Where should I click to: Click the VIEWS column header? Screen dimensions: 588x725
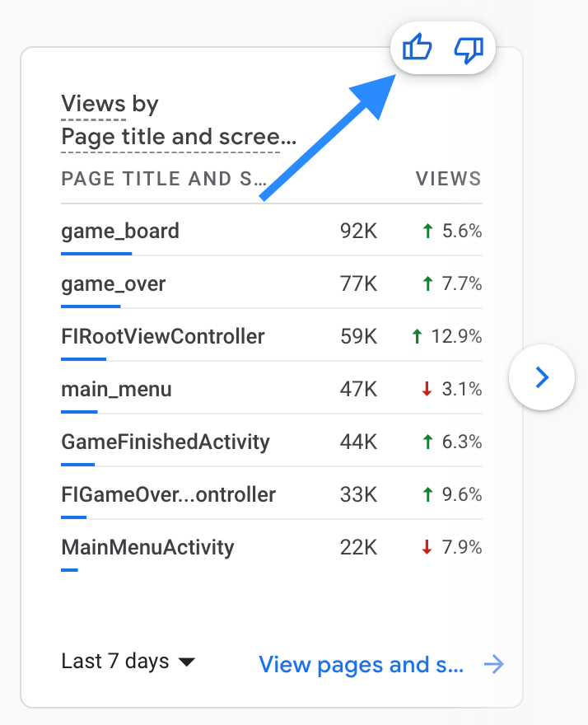coord(448,179)
